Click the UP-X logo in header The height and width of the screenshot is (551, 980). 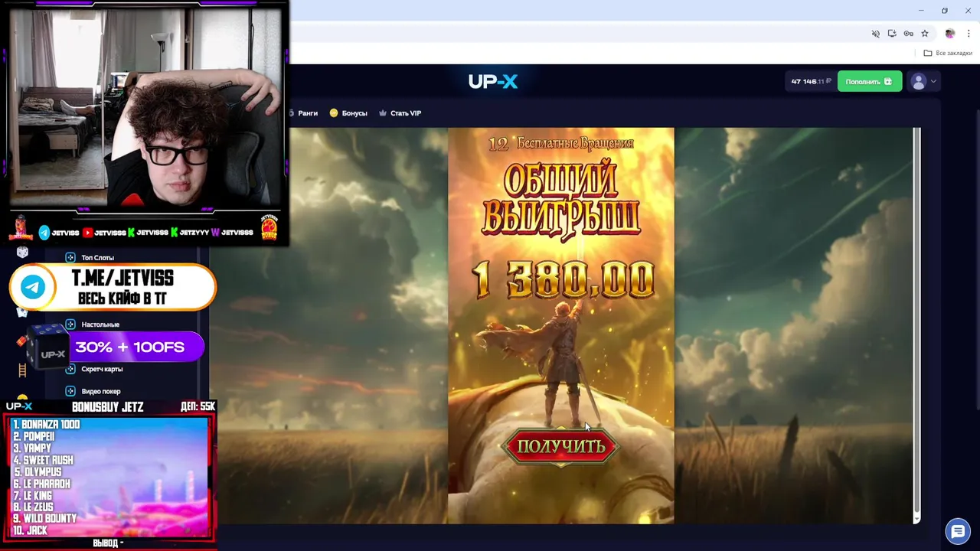(x=493, y=81)
